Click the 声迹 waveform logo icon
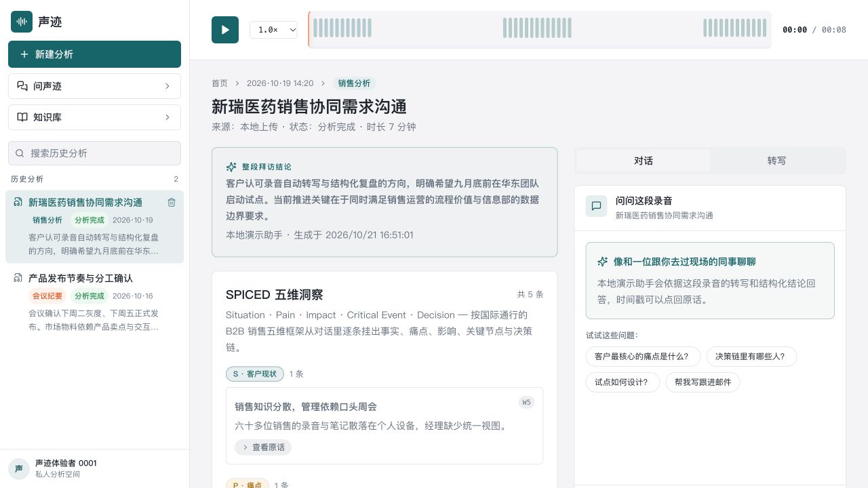The image size is (868, 488). pyautogui.click(x=22, y=22)
